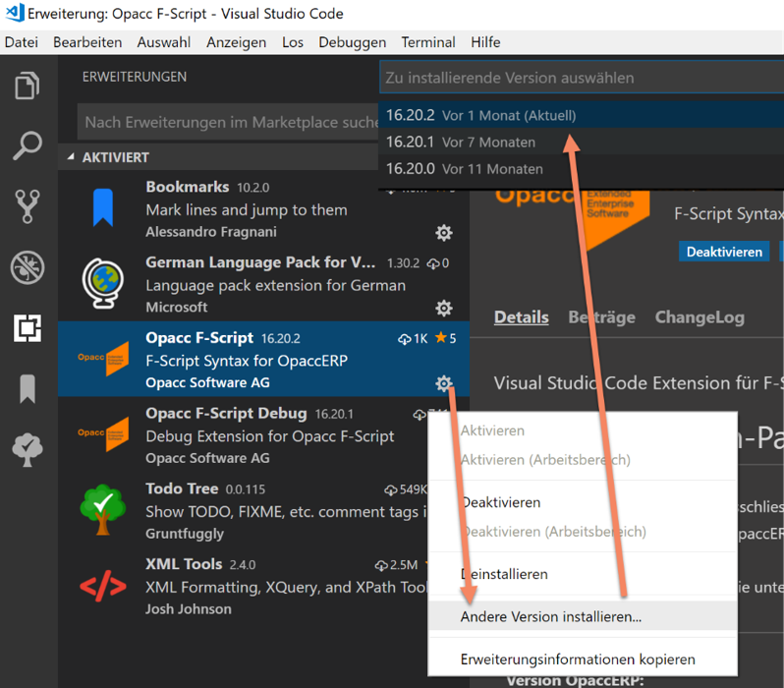Open the Debug view icon
This screenshot has width=784, height=688.
tap(27, 267)
